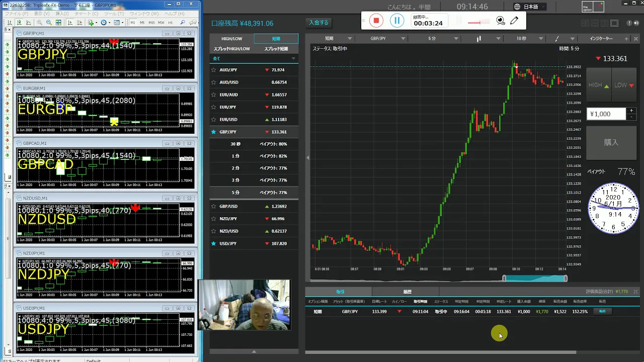Image resolution: width=644 pixels, height=362 pixels.
Task: Select the M1 timeframe in MetaTrader
Action: [133, 23]
